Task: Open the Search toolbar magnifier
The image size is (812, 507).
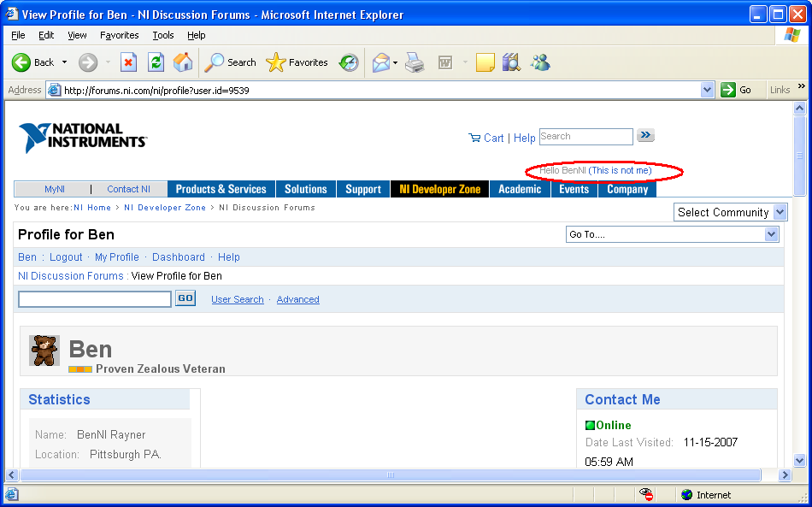Action: 214,62
